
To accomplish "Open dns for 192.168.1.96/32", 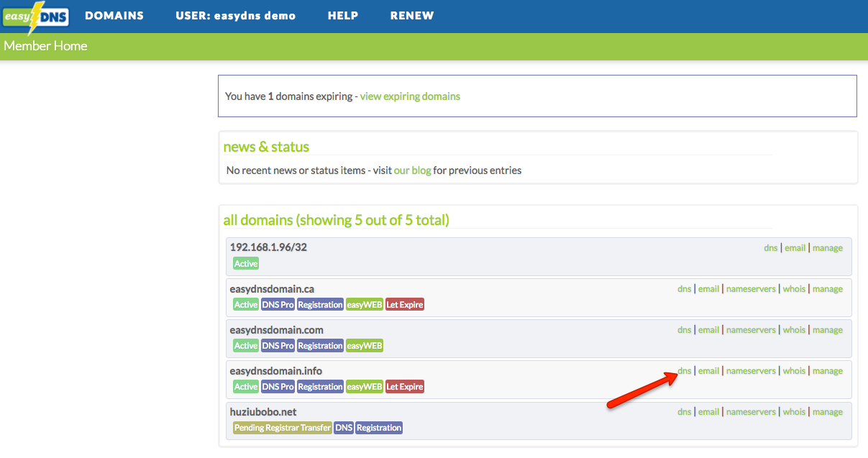I will [771, 248].
